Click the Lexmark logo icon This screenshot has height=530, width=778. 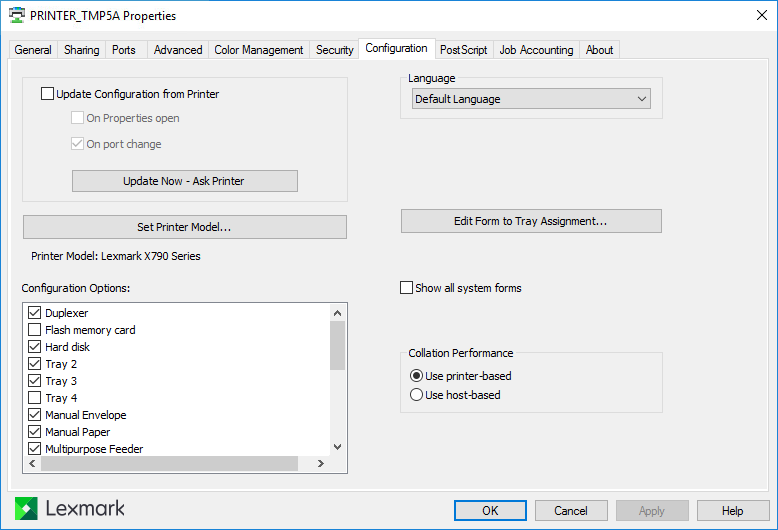pyautogui.click(x=26, y=509)
